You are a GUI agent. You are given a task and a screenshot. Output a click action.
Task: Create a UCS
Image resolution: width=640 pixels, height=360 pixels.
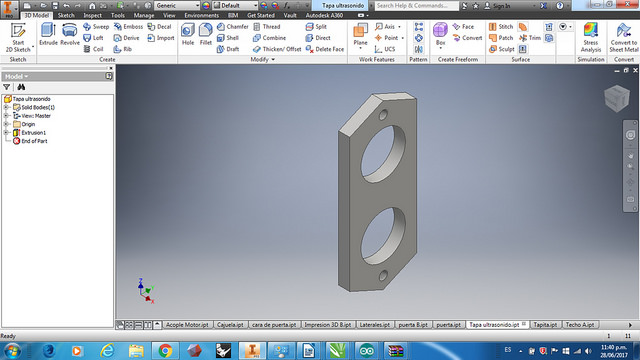(x=385, y=49)
